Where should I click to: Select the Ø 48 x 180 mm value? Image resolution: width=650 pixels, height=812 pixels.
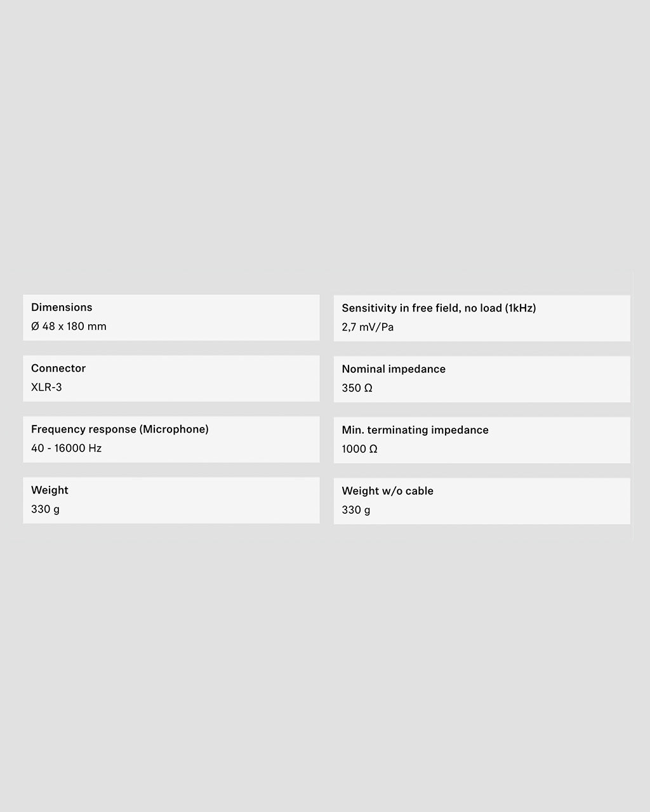coord(69,327)
